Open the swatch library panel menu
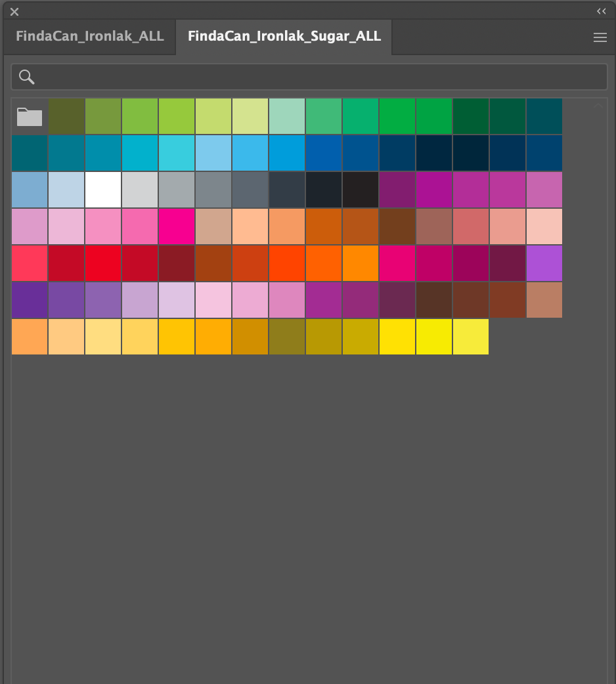The image size is (616, 684). pyautogui.click(x=600, y=38)
